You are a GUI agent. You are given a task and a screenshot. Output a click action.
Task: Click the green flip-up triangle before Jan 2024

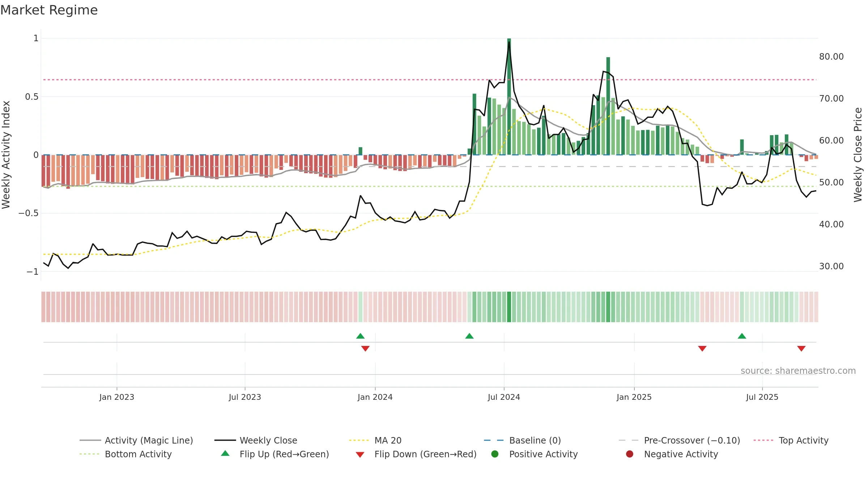point(360,336)
